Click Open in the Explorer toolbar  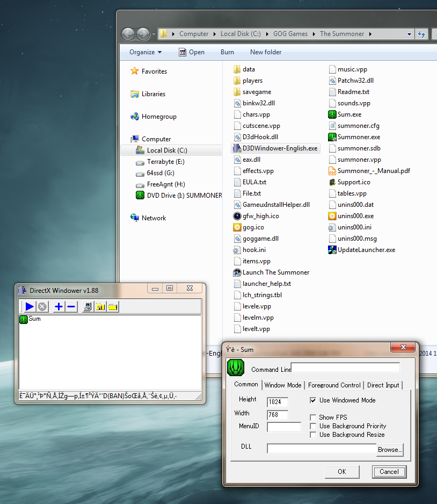(192, 52)
